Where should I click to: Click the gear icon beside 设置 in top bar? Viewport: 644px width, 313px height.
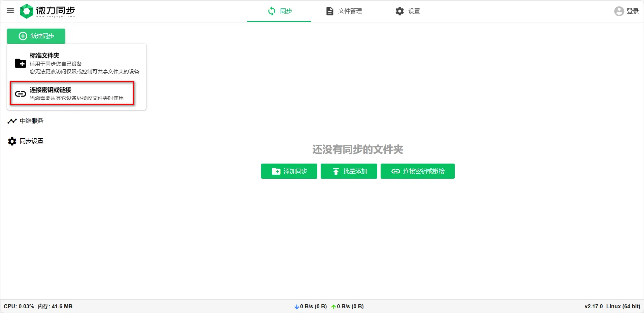tap(399, 11)
